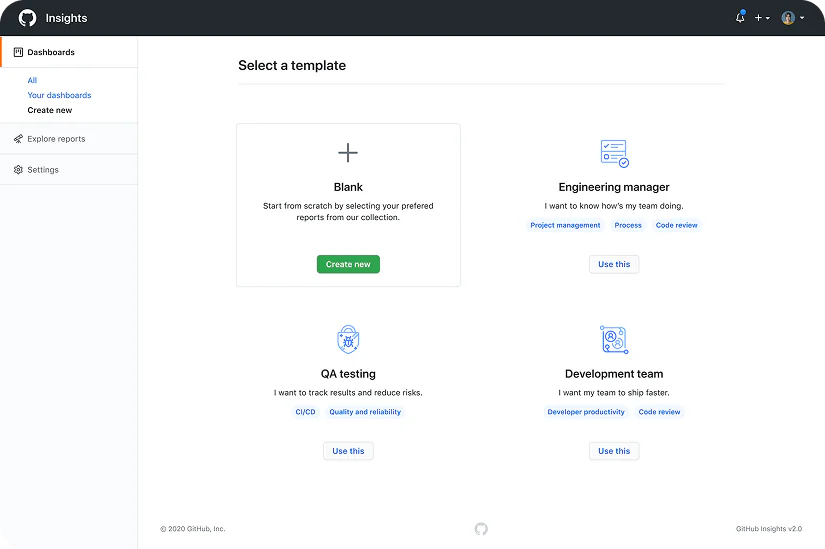Click the GitHub Octocat logo in header

coord(27,18)
